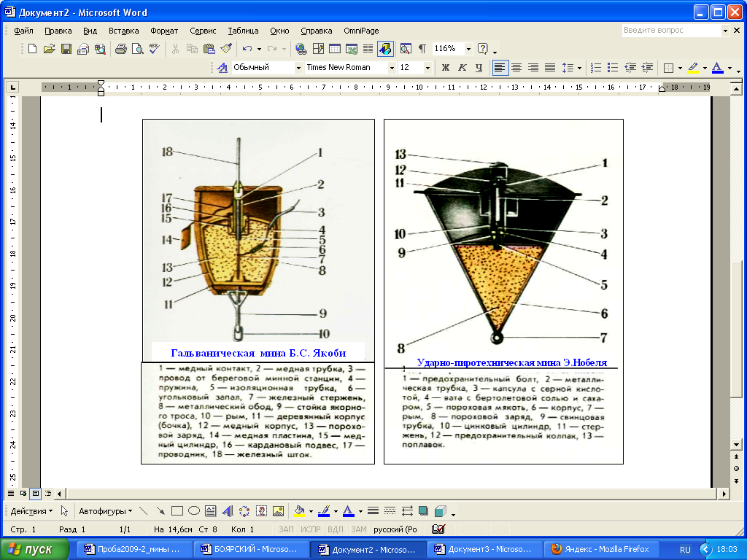Activate the Format Painter brush
Viewport: 747px width, 560px height.
point(226,49)
